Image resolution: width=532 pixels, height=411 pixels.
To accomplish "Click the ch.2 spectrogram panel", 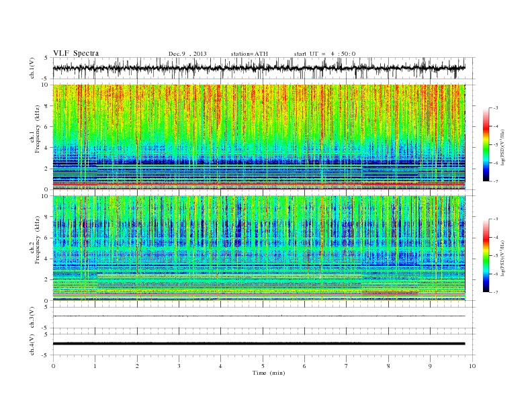I will [x=259, y=248].
